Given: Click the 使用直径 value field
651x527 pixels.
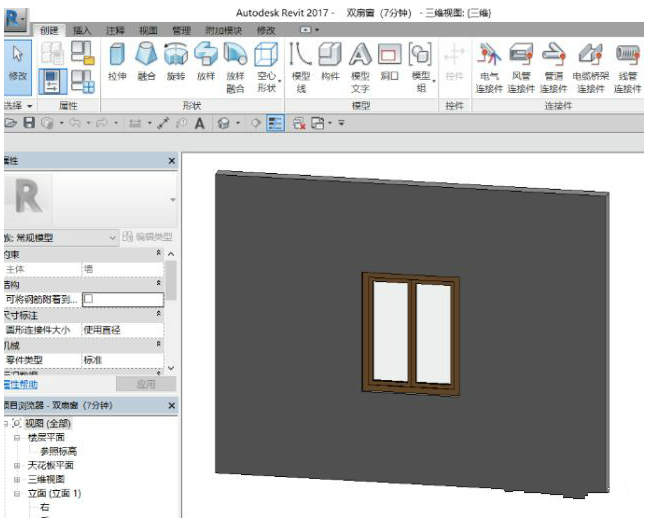Looking at the screenshot, I should tap(123, 330).
